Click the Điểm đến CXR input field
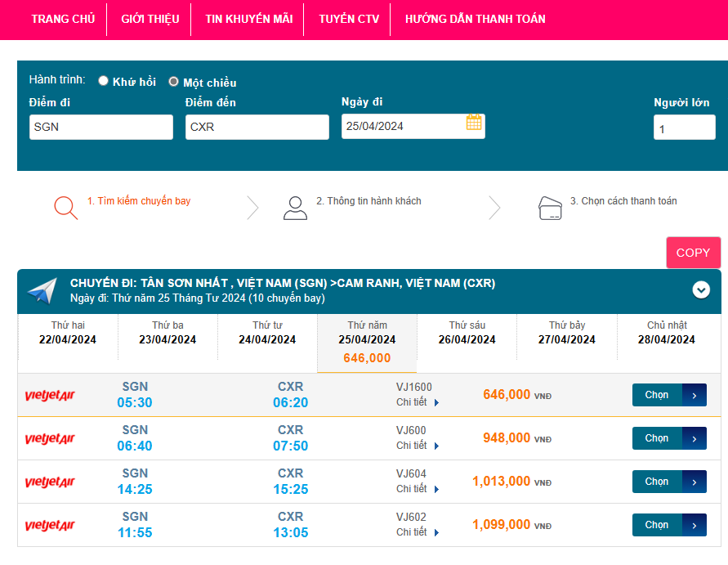Image resolution: width=728 pixels, height=565 pixels. tap(257, 127)
